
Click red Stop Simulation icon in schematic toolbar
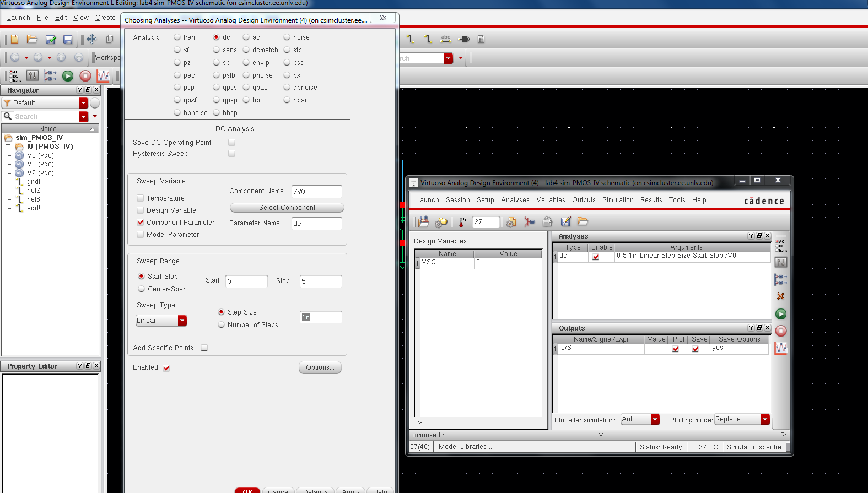(x=85, y=75)
